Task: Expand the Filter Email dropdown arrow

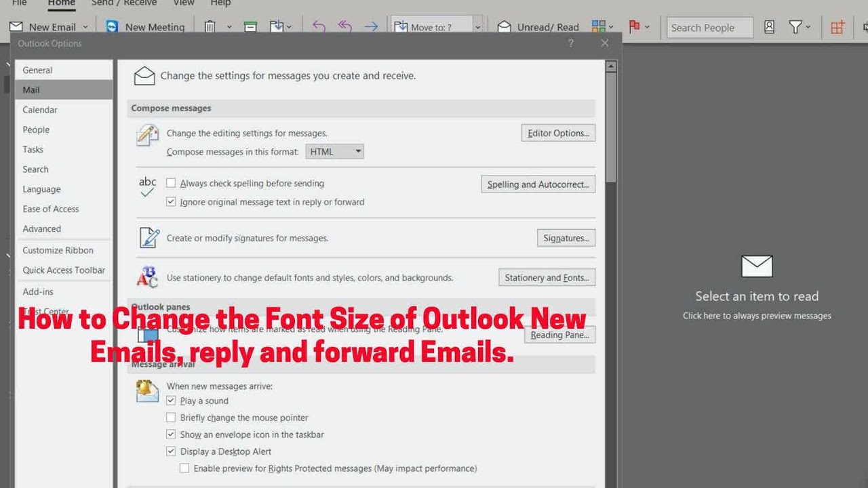Action: (x=808, y=27)
